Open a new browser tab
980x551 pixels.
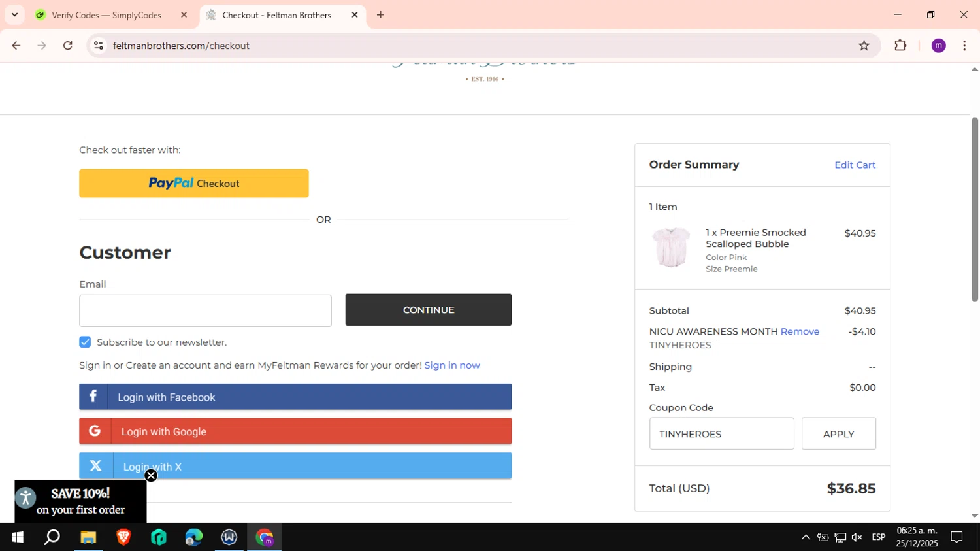(380, 14)
